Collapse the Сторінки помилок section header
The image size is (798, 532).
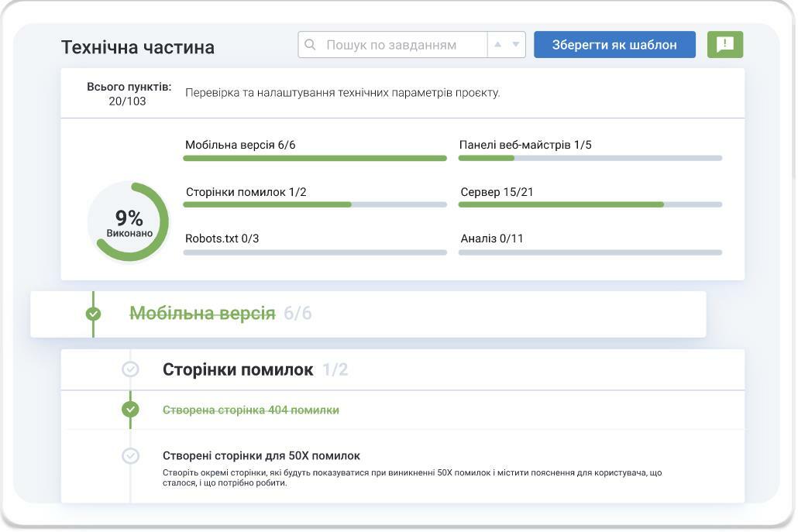click(237, 370)
